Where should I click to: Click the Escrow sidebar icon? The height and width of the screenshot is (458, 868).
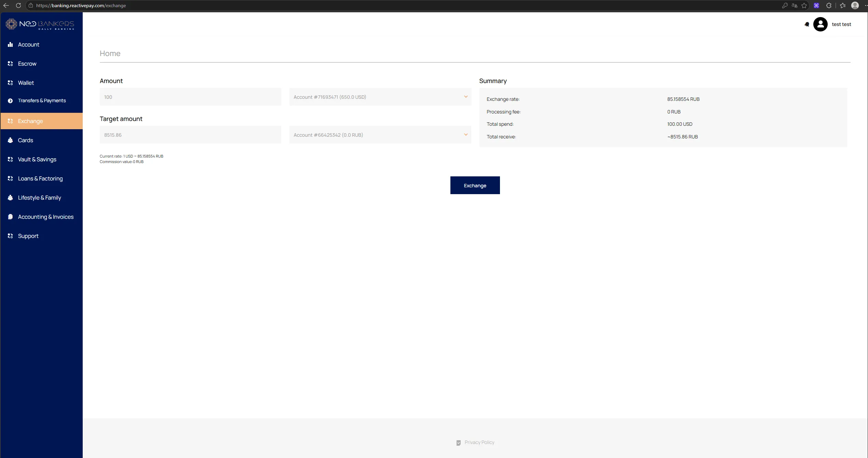10,64
